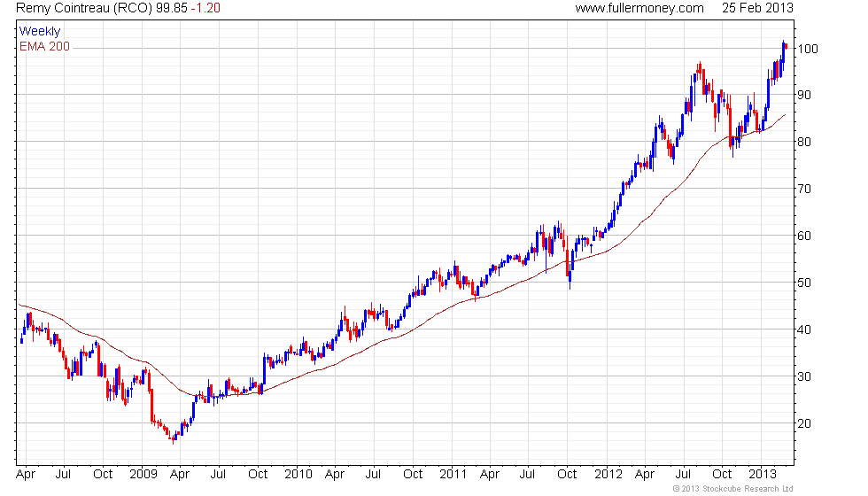Click the 2013 label on time axis
Image resolution: width=868 pixels, height=496 pixels.
(x=763, y=475)
